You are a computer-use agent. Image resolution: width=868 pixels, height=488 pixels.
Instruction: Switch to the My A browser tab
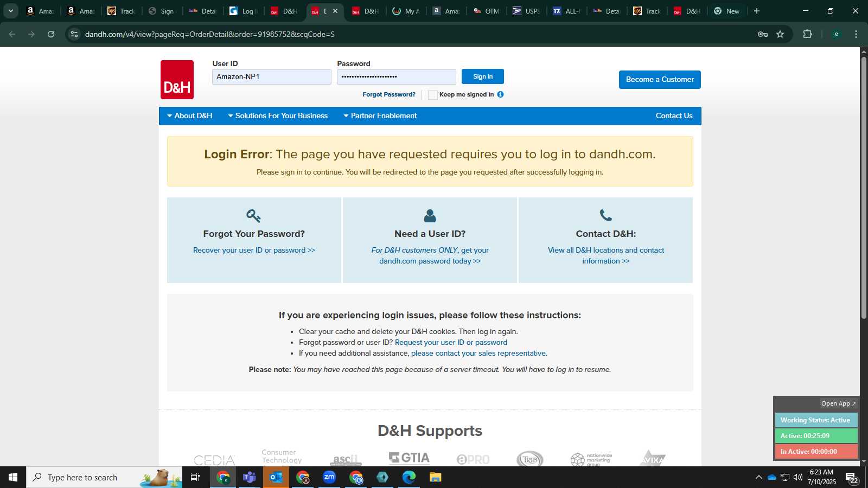(x=405, y=11)
